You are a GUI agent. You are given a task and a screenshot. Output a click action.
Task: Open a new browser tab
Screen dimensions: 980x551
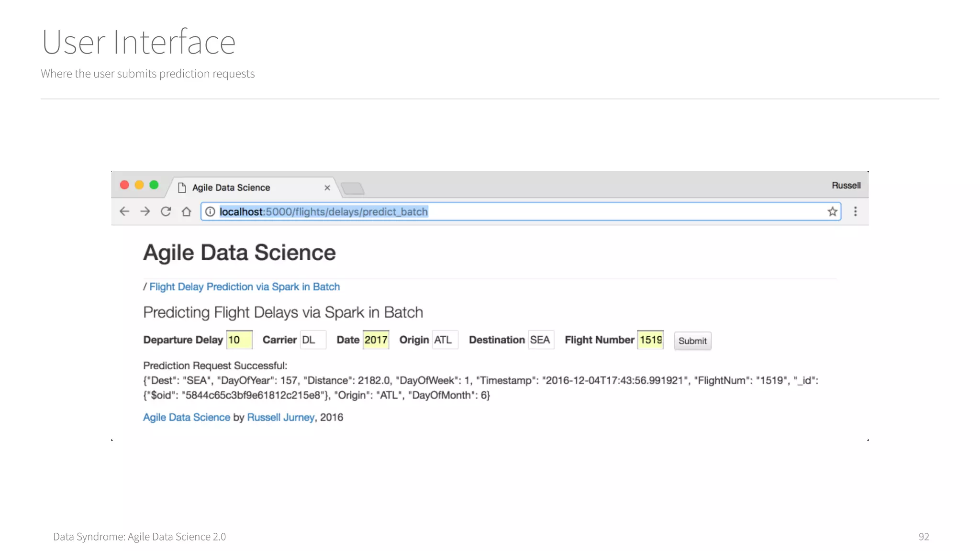(353, 188)
